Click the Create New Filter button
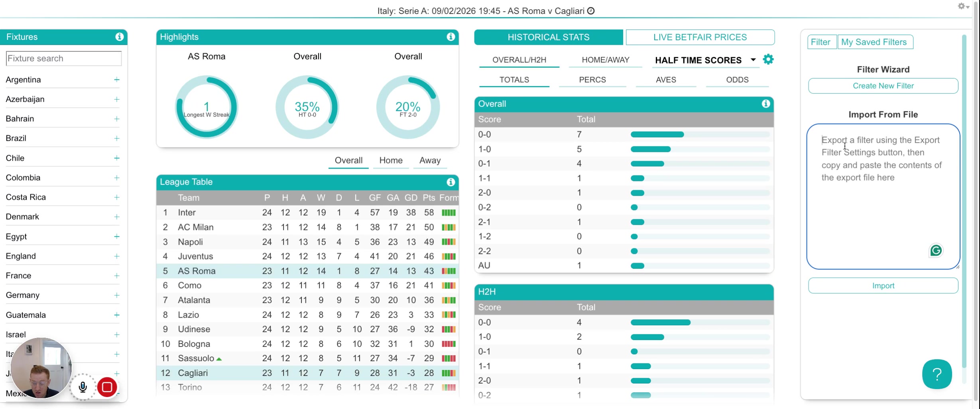 point(883,86)
